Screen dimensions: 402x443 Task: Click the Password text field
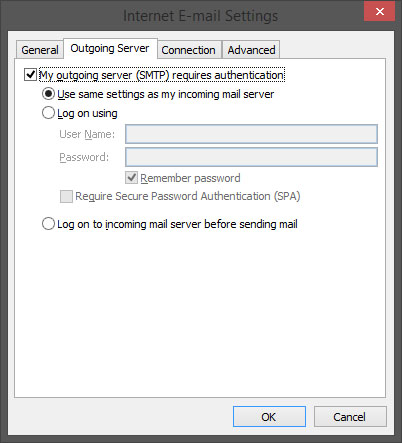tap(251, 157)
